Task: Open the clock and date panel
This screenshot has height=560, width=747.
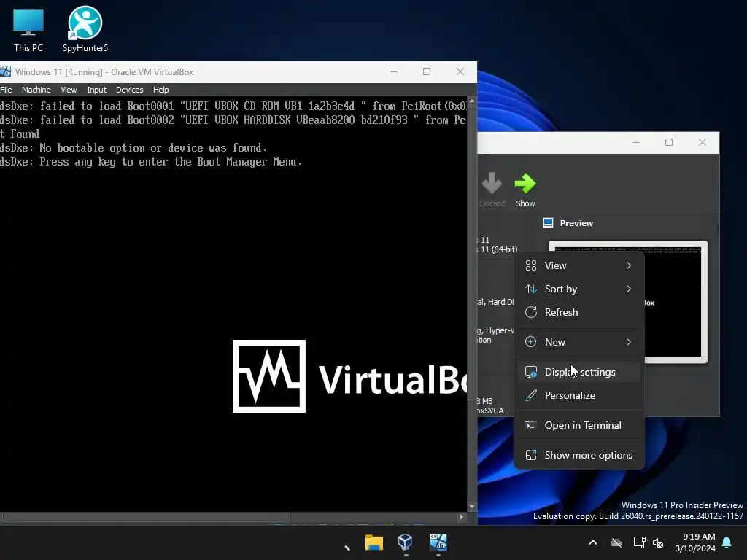Action: coord(695,542)
